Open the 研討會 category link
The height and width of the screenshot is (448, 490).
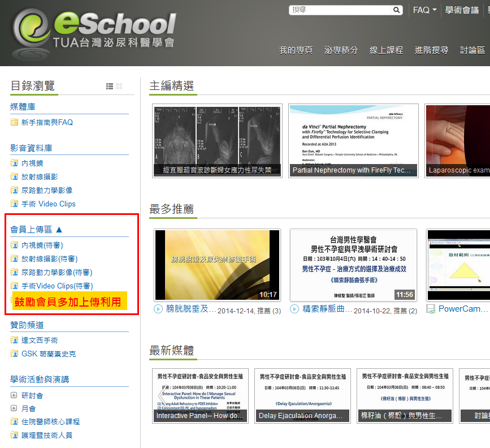(x=32, y=395)
